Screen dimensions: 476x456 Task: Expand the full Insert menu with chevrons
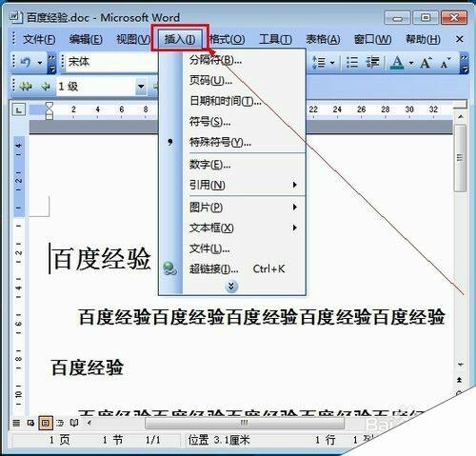(231, 287)
